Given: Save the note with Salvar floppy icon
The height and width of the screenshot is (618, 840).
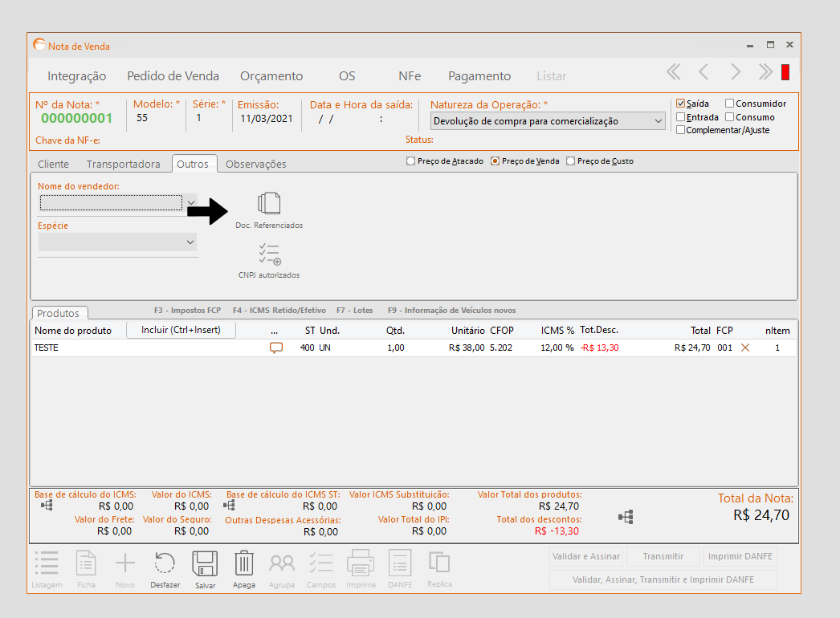Looking at the screenshot, I should [x=205, y=563].
